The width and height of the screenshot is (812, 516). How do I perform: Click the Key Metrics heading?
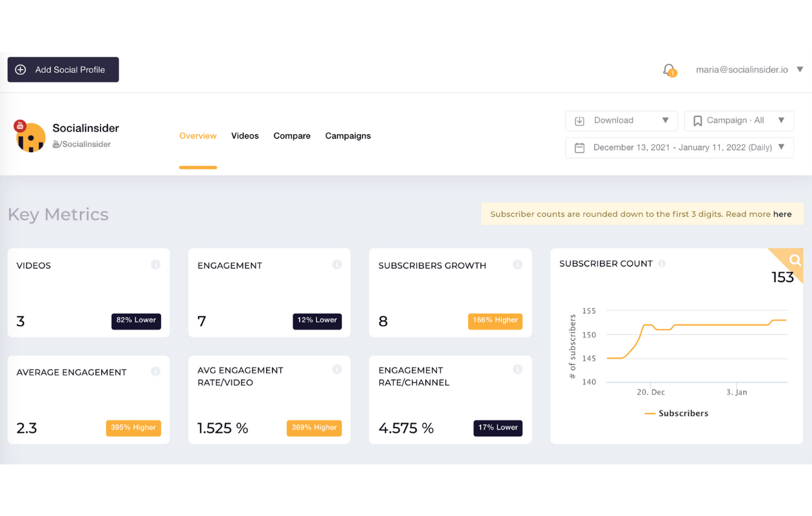(x=58, y=215)
